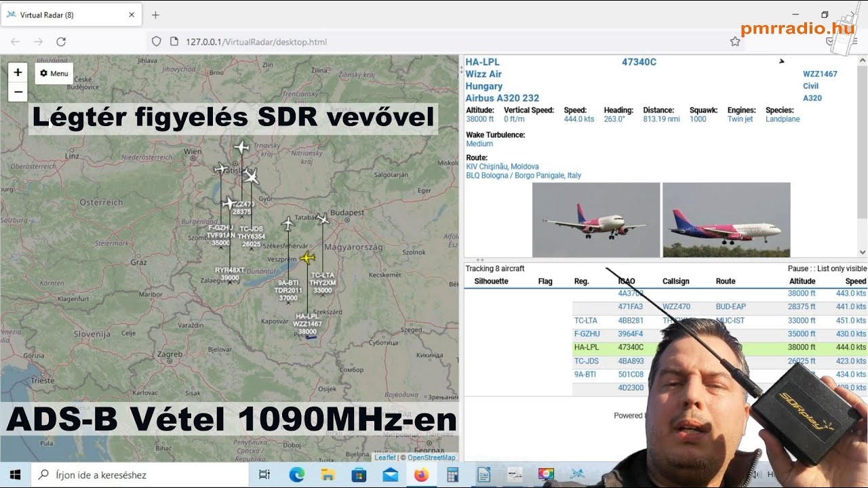Select the topmost white aircraft icon on map
868x488 pixels.
pos(241,147)
